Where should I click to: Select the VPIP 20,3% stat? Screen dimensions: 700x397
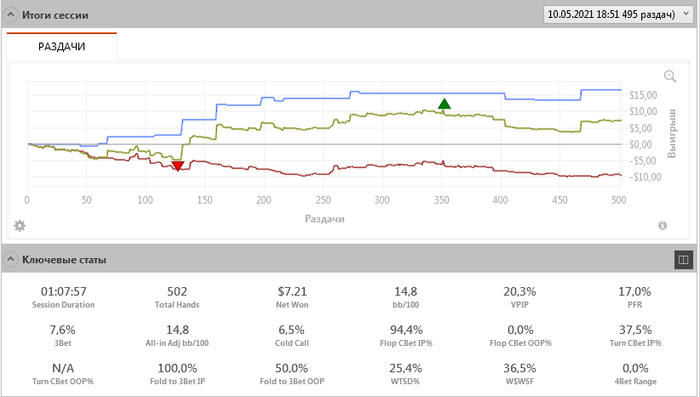coord(520,297)
